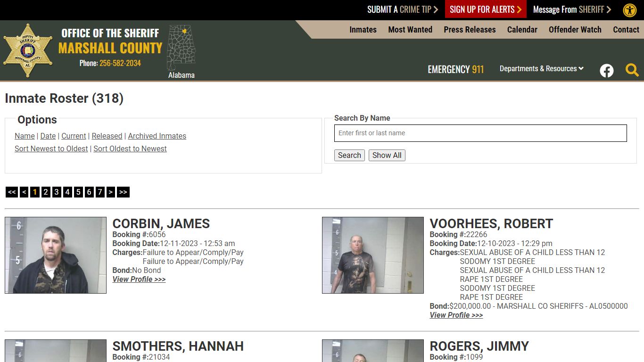Go to page 4

[x=67, y=192]
